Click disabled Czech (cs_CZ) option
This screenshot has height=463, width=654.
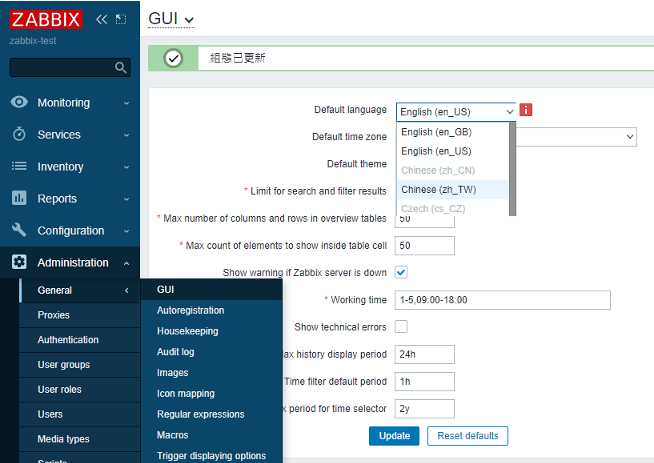(x=452, y=208)
